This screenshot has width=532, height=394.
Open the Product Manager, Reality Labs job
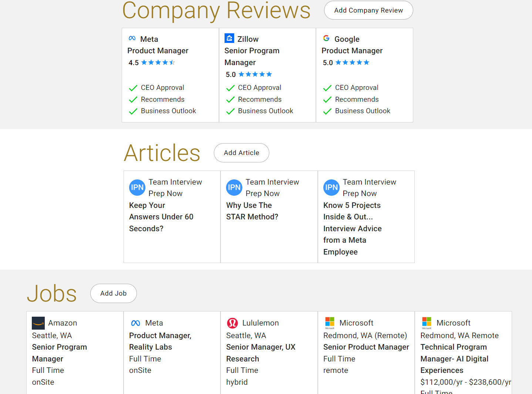pyautogui.click(x=160, y=341)
